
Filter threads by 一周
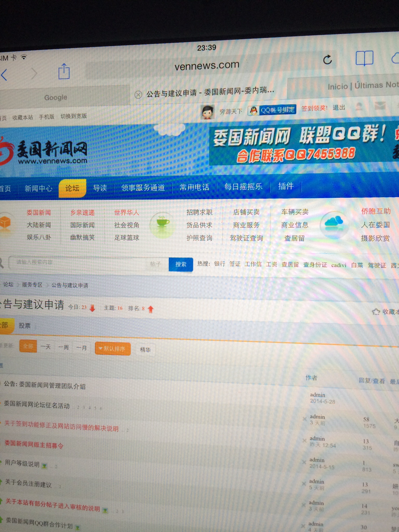(x=63, y=347)
